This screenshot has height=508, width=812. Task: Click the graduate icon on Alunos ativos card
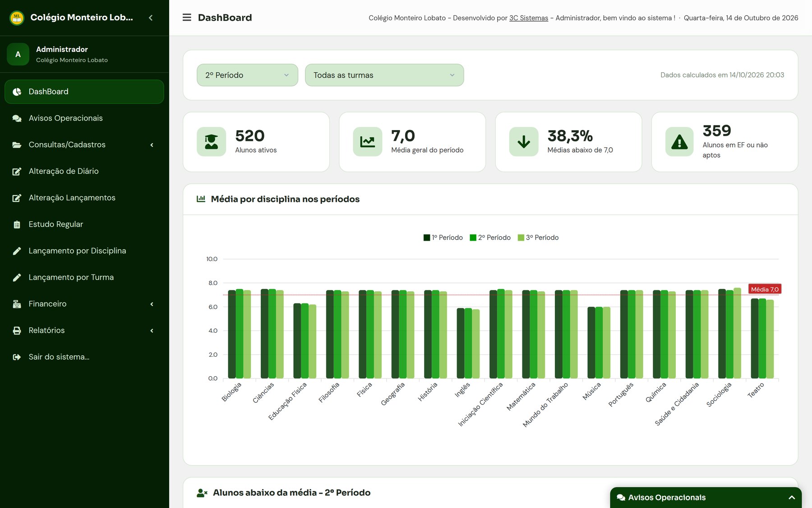tap(211, 142)
